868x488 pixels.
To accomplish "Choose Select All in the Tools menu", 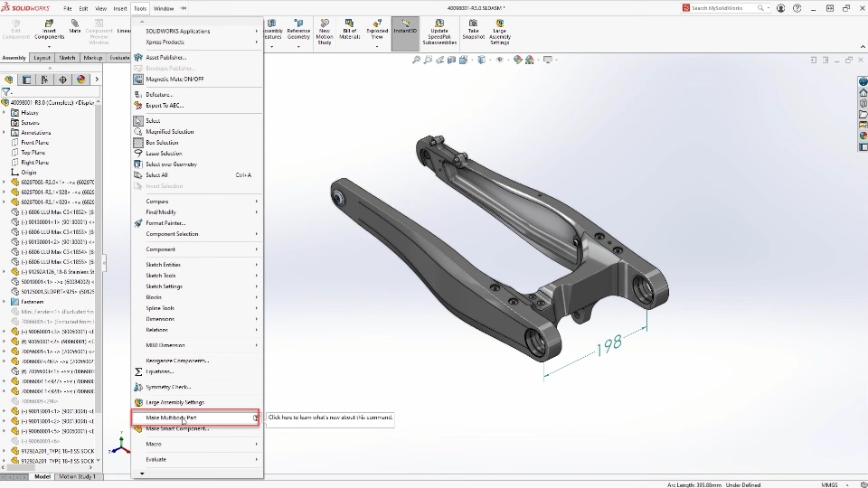I will click(x=156, y=175).
